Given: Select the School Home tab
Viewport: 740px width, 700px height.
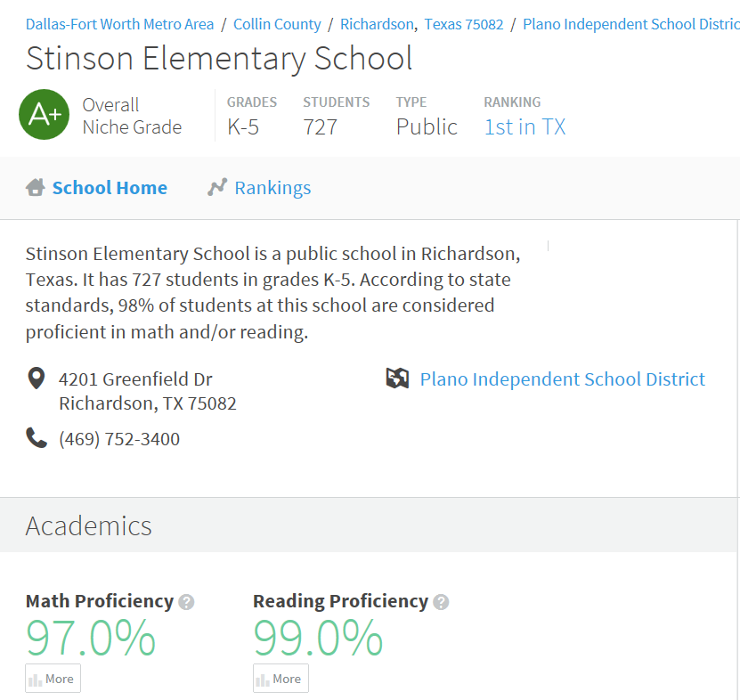Looking at the screenshot, I should tap(110, 187).
